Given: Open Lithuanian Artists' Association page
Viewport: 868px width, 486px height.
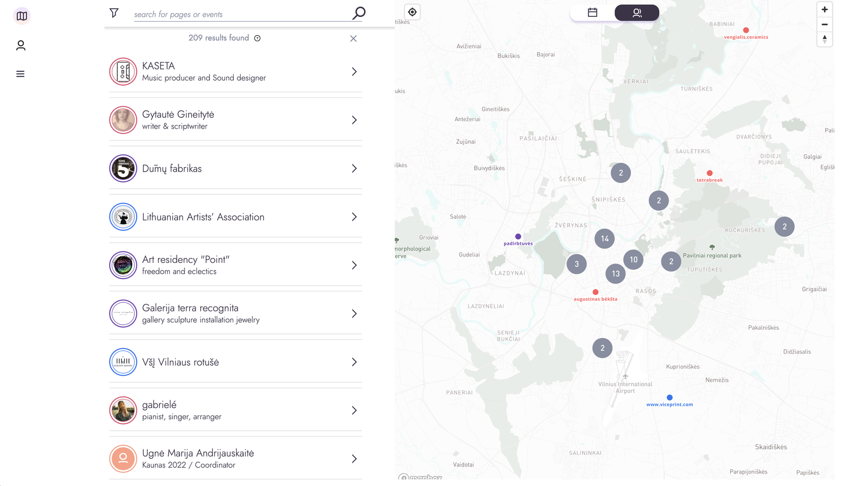Looking at the screenshot, I should tap(203, 217).
